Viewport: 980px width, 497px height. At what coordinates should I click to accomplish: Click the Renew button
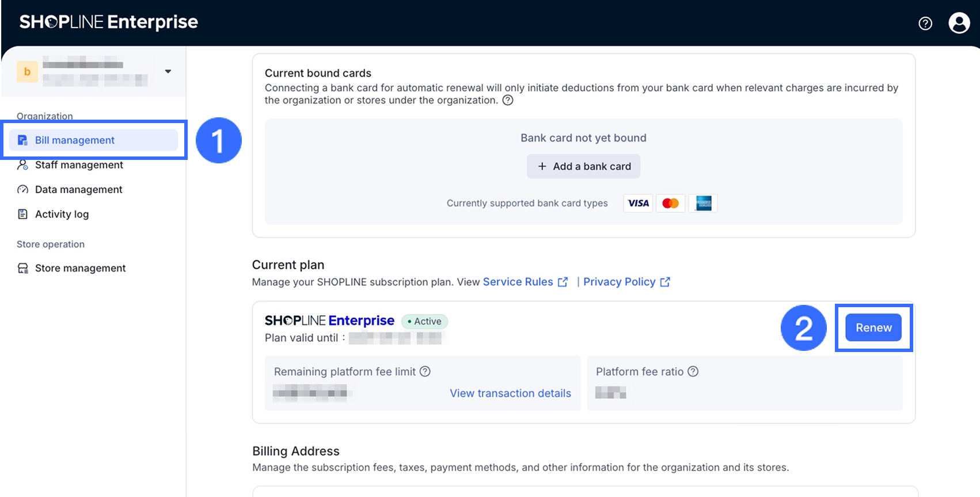(873, 328)
